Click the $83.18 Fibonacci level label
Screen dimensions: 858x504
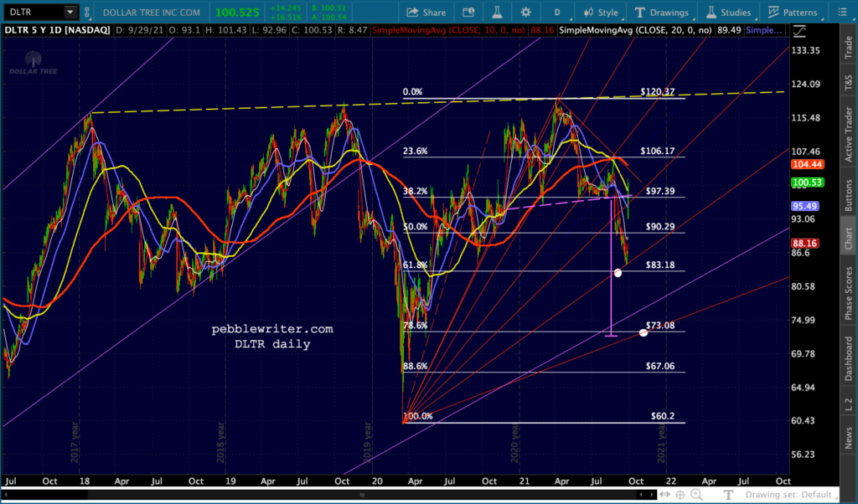660,265
